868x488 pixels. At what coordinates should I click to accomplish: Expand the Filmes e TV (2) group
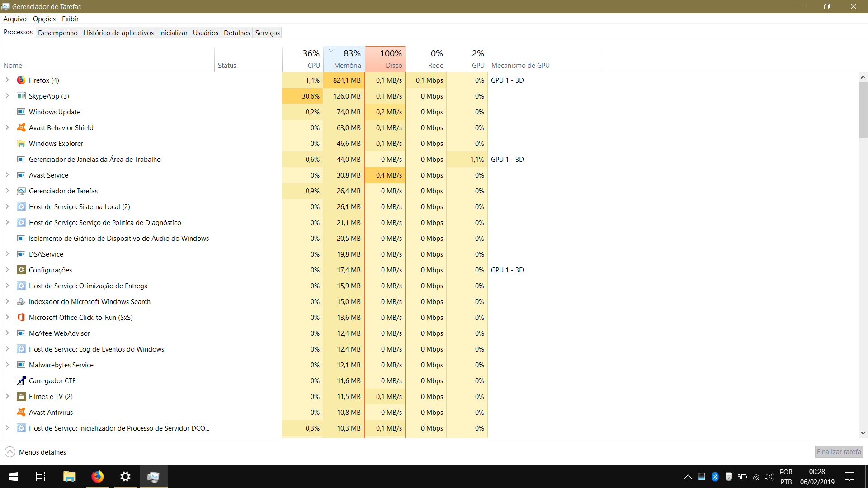point(7,396)
